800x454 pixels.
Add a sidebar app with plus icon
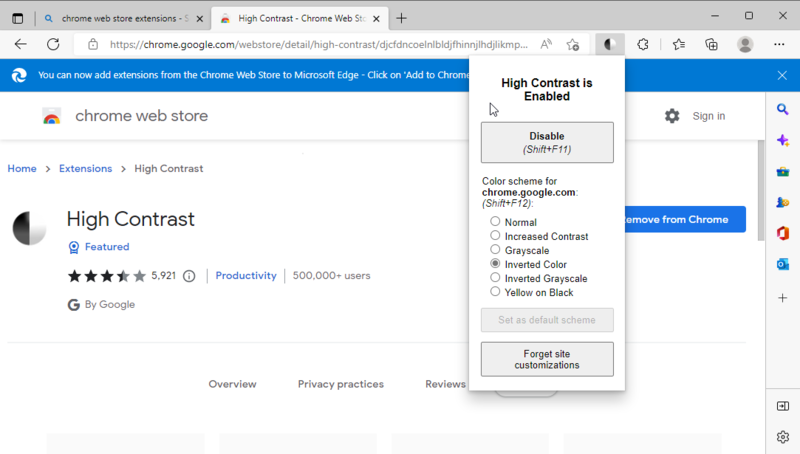tap(783, 298)
